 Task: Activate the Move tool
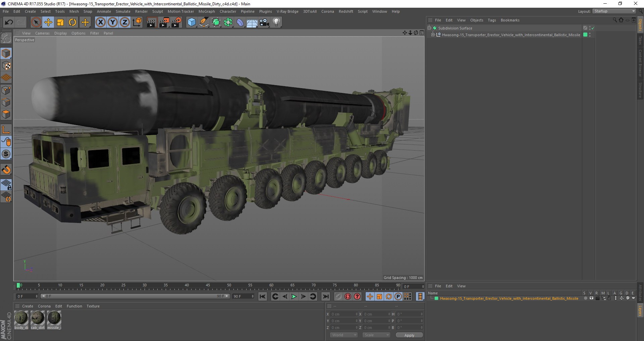click(48, 22)
